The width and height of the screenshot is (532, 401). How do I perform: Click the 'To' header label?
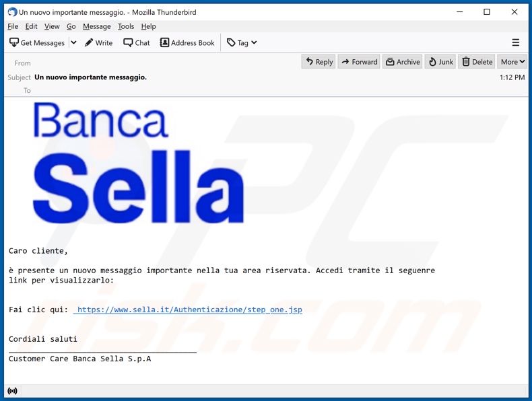tap(27, 91)
